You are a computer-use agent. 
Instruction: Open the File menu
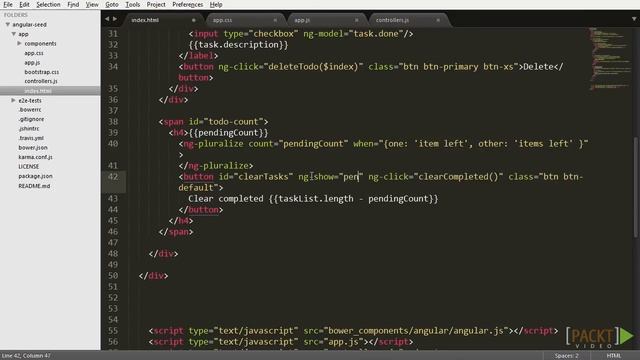[8, 4]
